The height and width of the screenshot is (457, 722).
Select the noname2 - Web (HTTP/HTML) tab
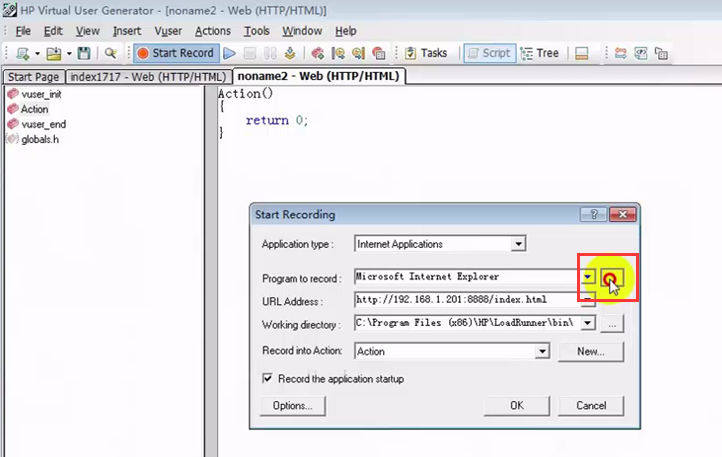(319, 76)
